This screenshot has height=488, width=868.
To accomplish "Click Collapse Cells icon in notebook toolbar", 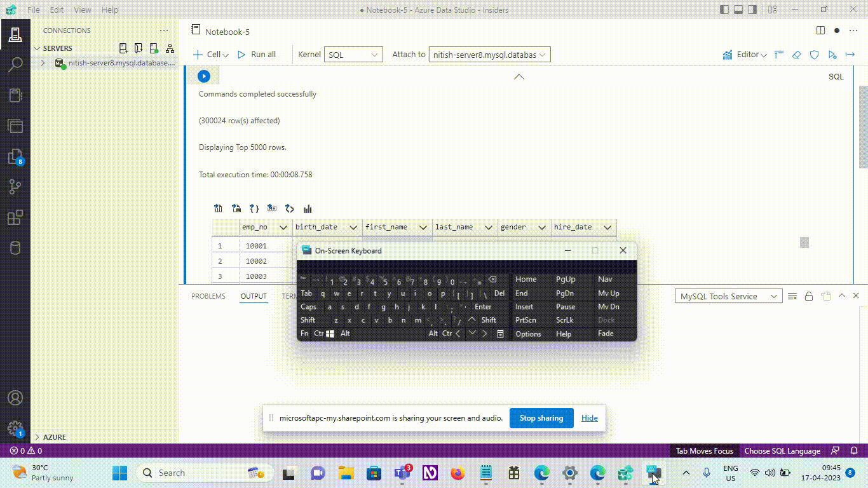I will pyautogui.click(x=779, y=55).
